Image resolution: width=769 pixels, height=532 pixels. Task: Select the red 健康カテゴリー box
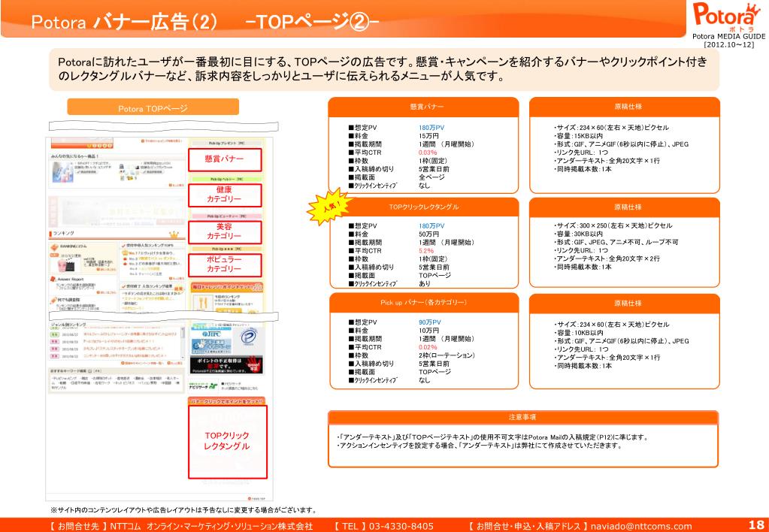coord(225,195)
